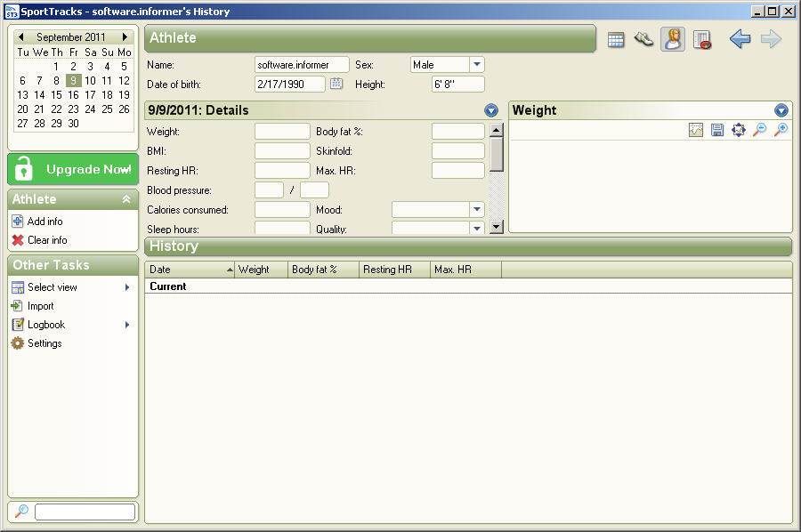801x532 pixels.
Task: Sort history by the Date column header
Action: [190, 270]
